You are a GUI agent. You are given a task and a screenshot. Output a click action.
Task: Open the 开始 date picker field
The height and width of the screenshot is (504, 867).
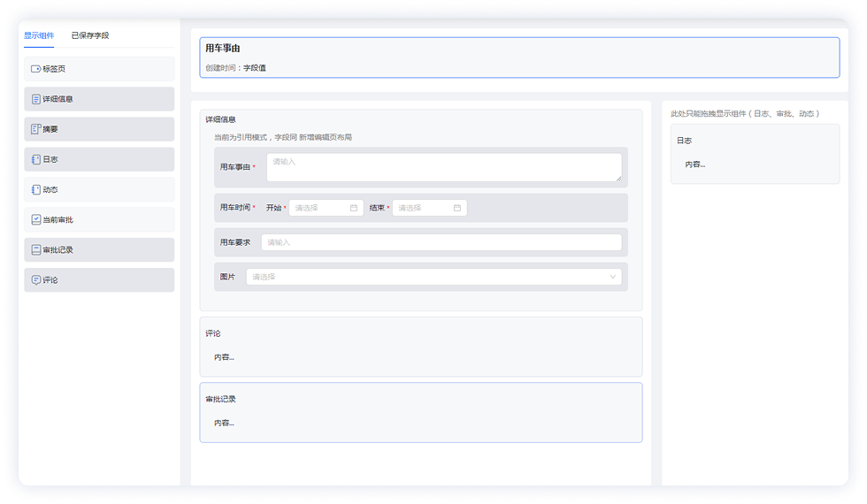[x=319, y=208]
